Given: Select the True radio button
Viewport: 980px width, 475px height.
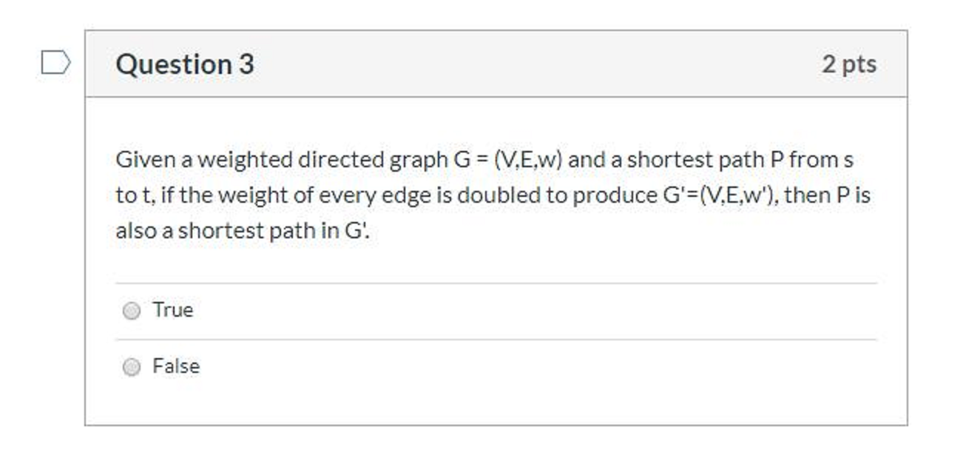Looking at the screenshot, I should point(131,311).
